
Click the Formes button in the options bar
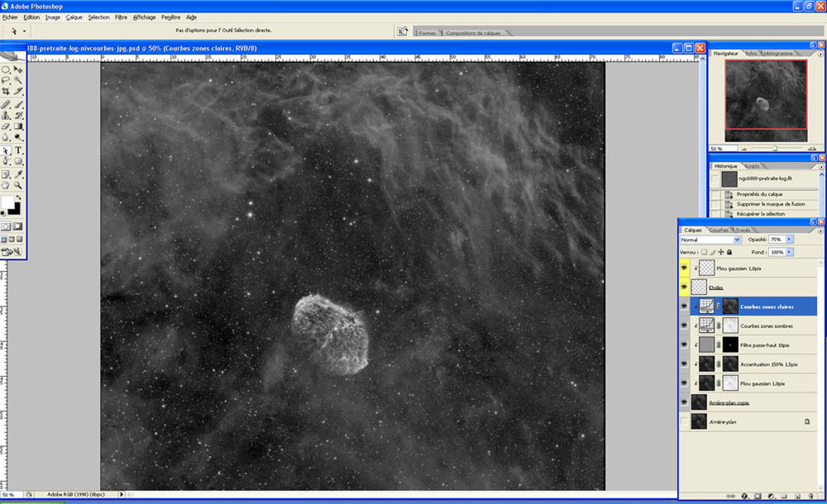(427, 31)
